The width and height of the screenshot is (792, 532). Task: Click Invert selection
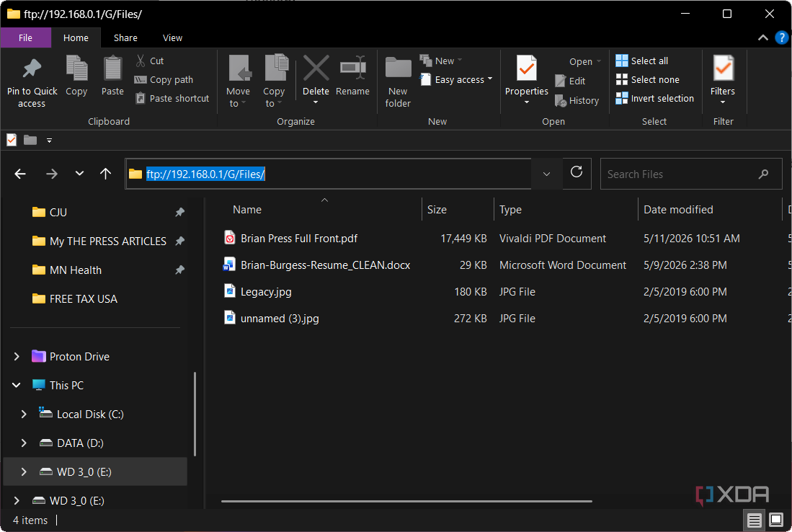[654, 99]
